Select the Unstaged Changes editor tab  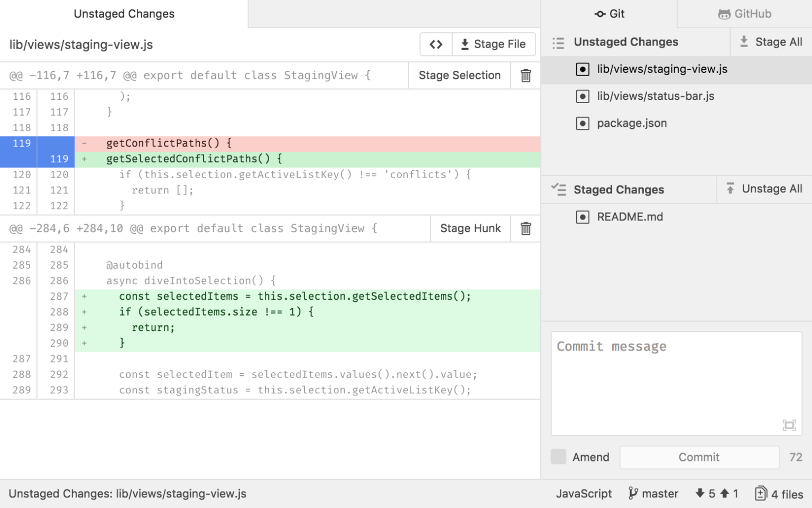click(x=124, y=14)
